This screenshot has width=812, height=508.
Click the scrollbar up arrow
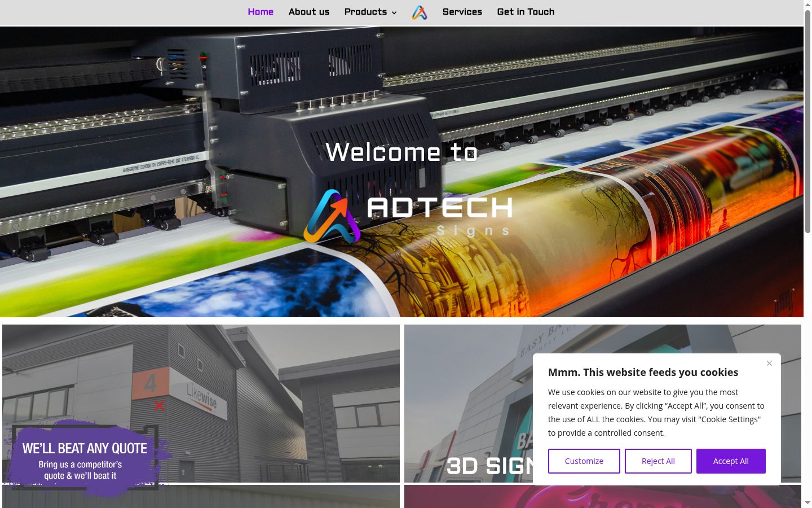tap(807, 5)
